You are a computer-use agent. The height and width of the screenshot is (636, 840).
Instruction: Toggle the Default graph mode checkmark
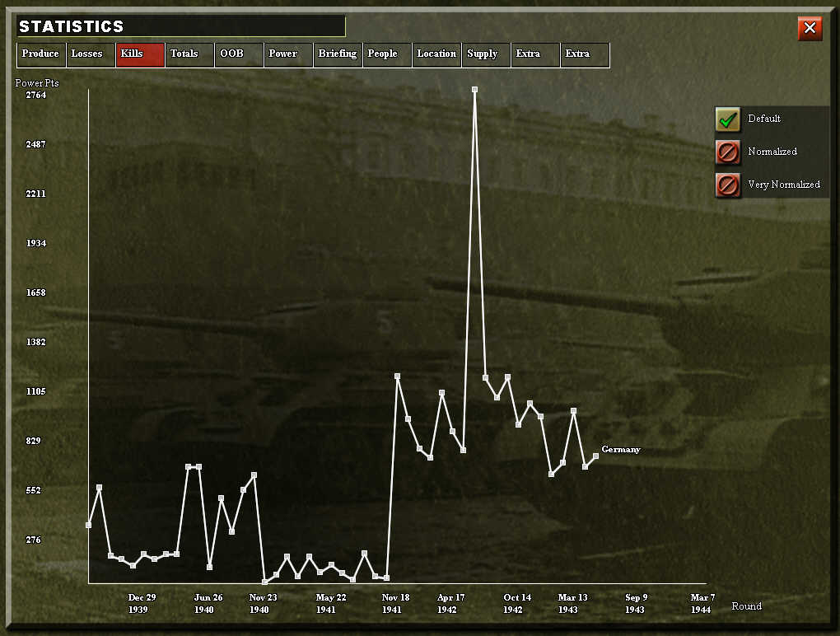(727, 119)
